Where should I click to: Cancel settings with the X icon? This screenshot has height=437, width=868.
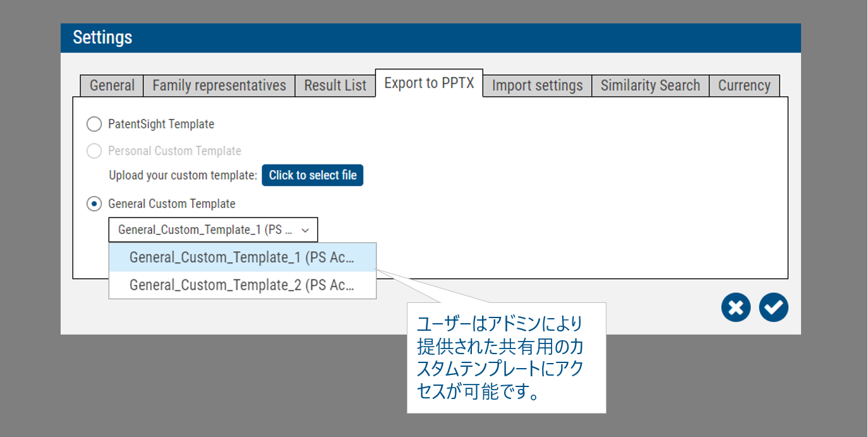pos(736,307)
